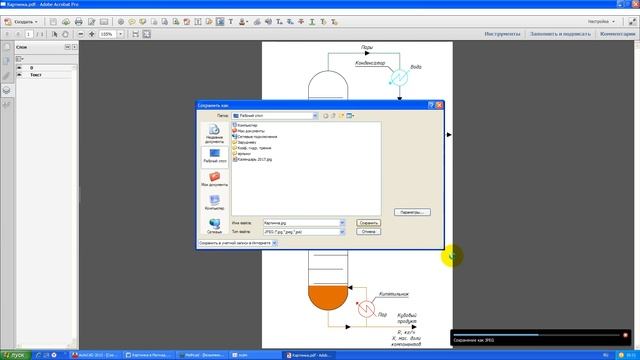Click the zoom in plus button
640x360 pixels.
(92, 34)
